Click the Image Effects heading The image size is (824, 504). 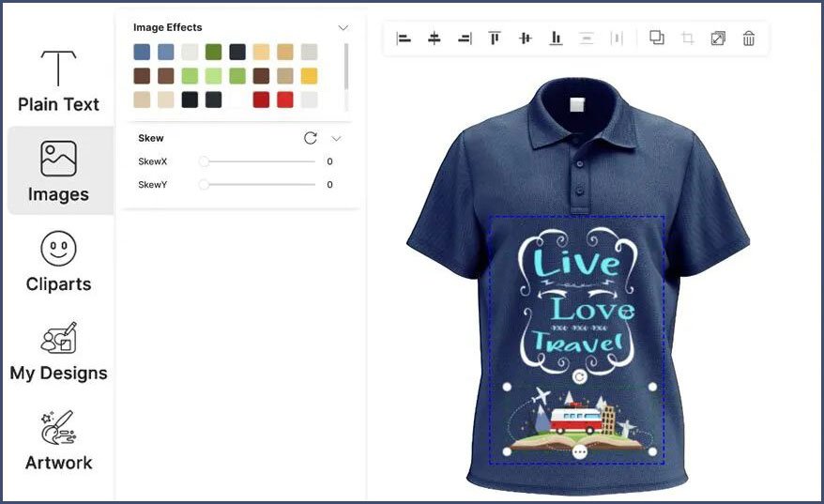pyautogui.click(x=168, y=27)
